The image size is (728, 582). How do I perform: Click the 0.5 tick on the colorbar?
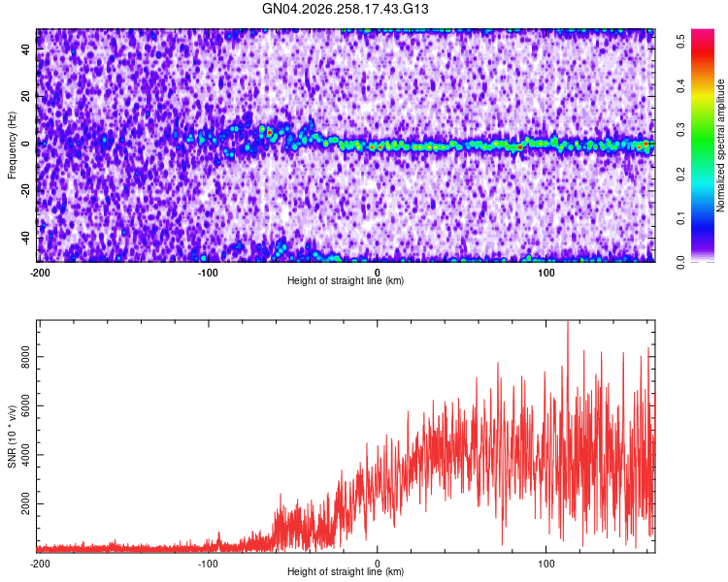click(x=680, y=41)
